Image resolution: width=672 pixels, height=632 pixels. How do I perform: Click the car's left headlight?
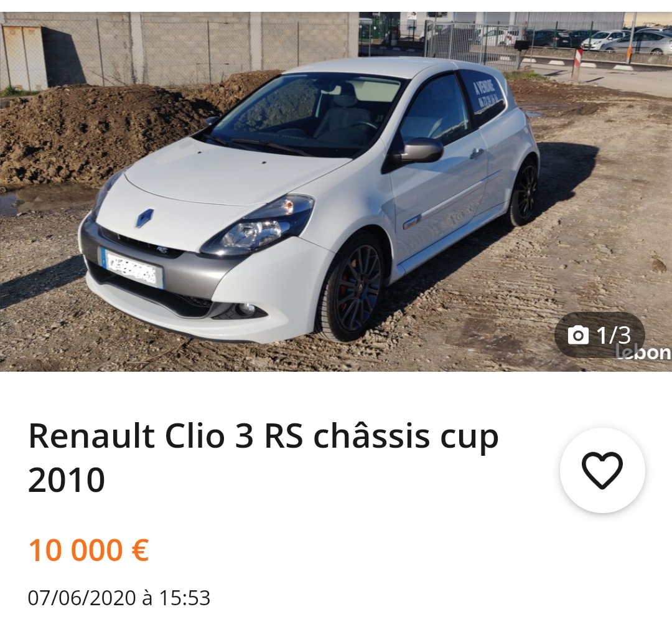(257, 225)
